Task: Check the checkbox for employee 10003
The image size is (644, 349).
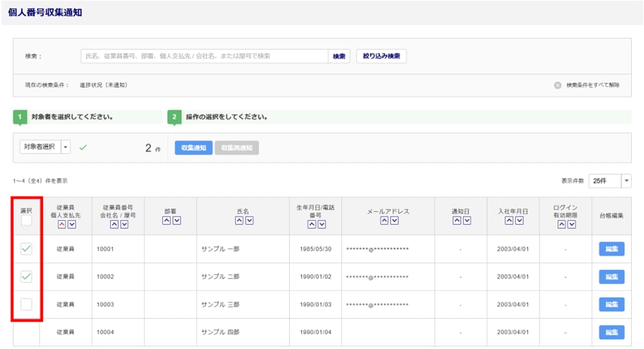Action: coord(26,305)
